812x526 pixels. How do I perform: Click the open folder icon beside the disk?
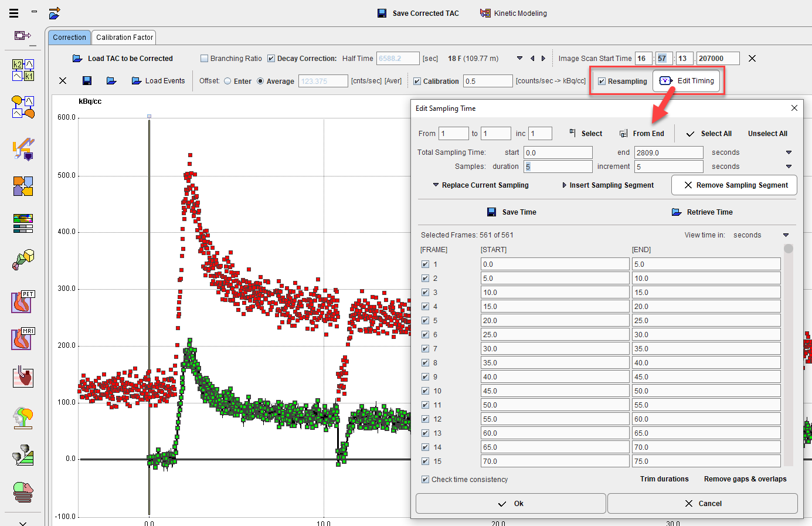[111, 81]
